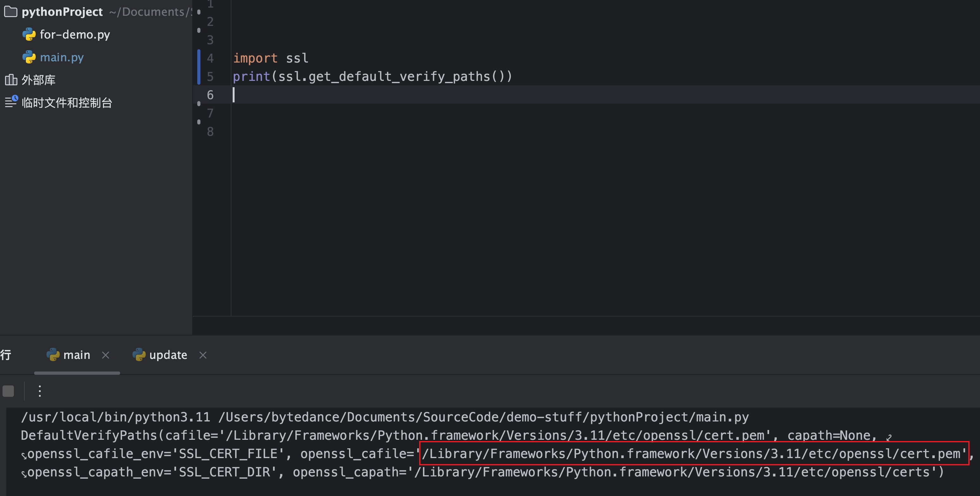Viewport: 980px width, 496px height.
Task: Click the Python icon beside main.py
Action: pos(29,57)
